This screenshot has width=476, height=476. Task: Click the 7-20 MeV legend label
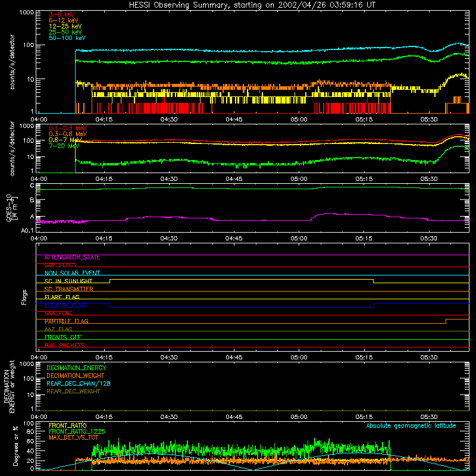64,146
